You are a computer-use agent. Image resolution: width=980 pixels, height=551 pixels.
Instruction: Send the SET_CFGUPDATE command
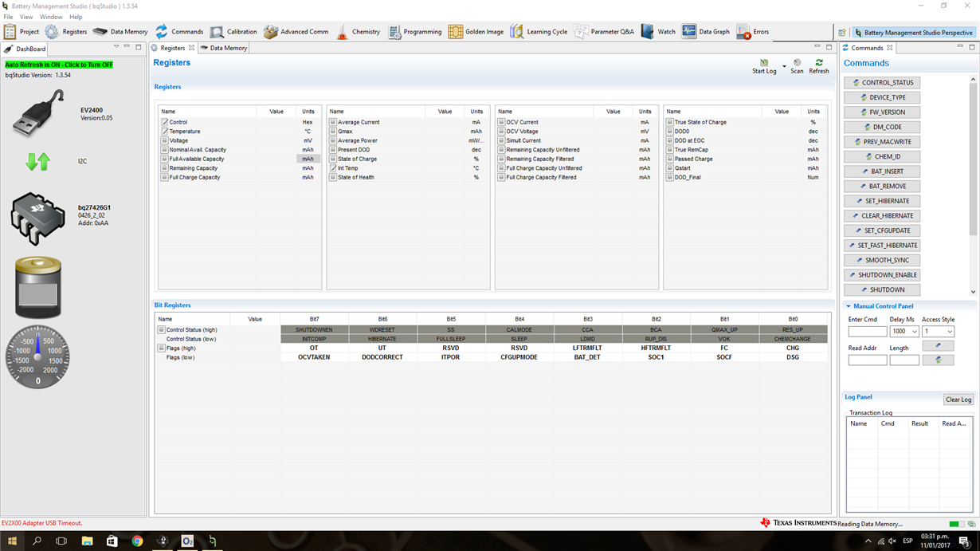point(882,230)
